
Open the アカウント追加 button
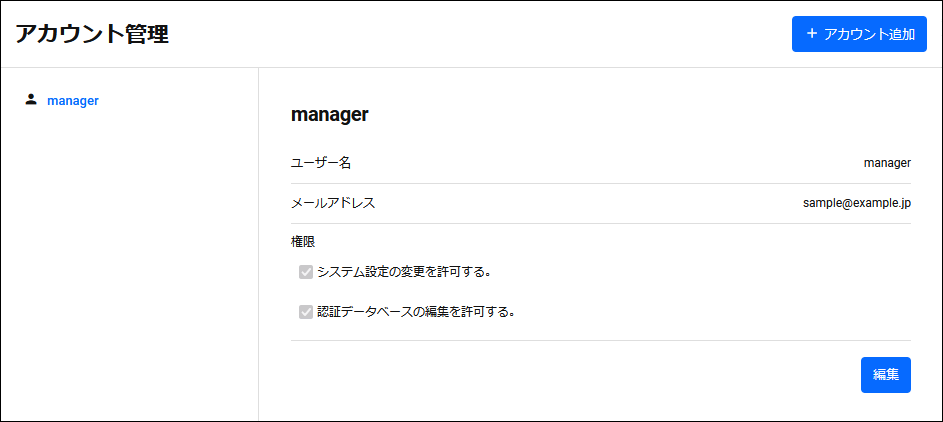pos(859,34)
